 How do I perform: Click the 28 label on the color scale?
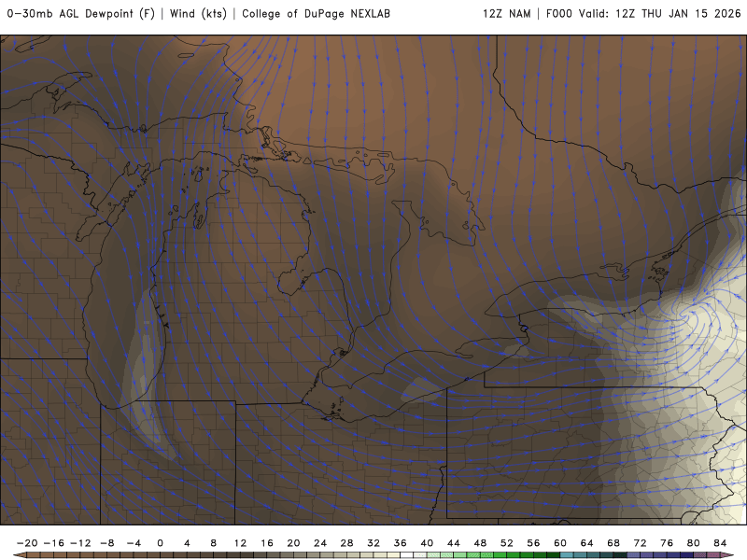(346, 543)
